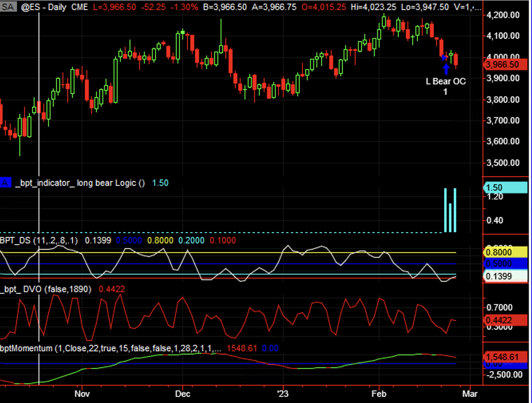The height and width of the screenshot is (403, 532).
Task: Click the L Bear OC signal text label
Action: pos(446,82)
